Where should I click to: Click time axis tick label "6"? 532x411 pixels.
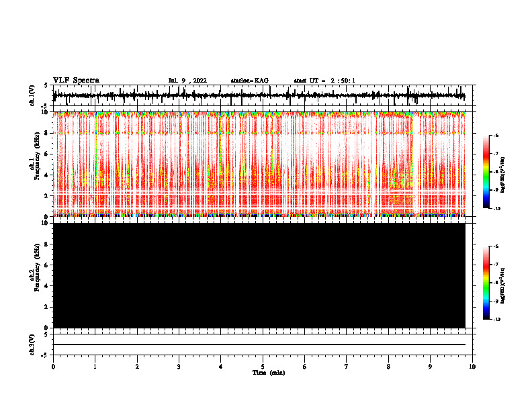pyautogui.click(x=305, y=367)
